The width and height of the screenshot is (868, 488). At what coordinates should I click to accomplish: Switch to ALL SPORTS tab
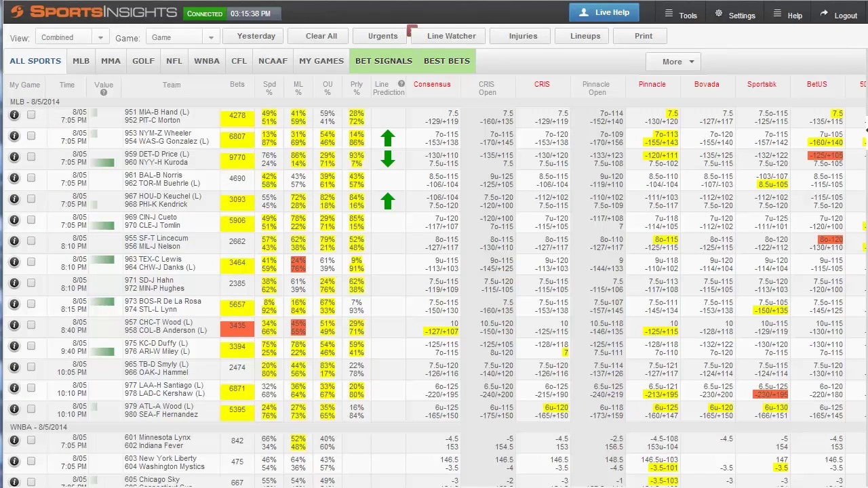pyautogui.click(x=35, y=61)
